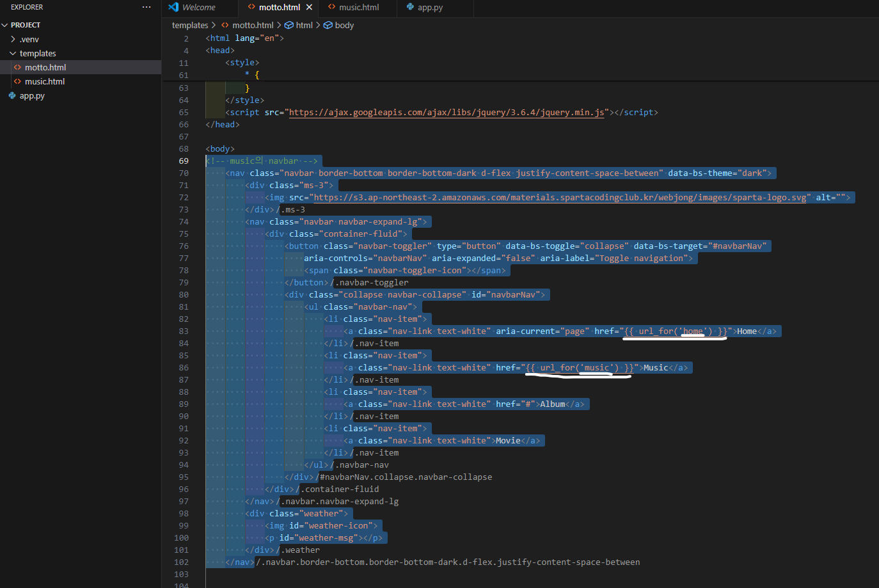This screenshot has width=879, height=588.
Task: Click the weather-msg paragraph line
Action: [x=324, y=538]
